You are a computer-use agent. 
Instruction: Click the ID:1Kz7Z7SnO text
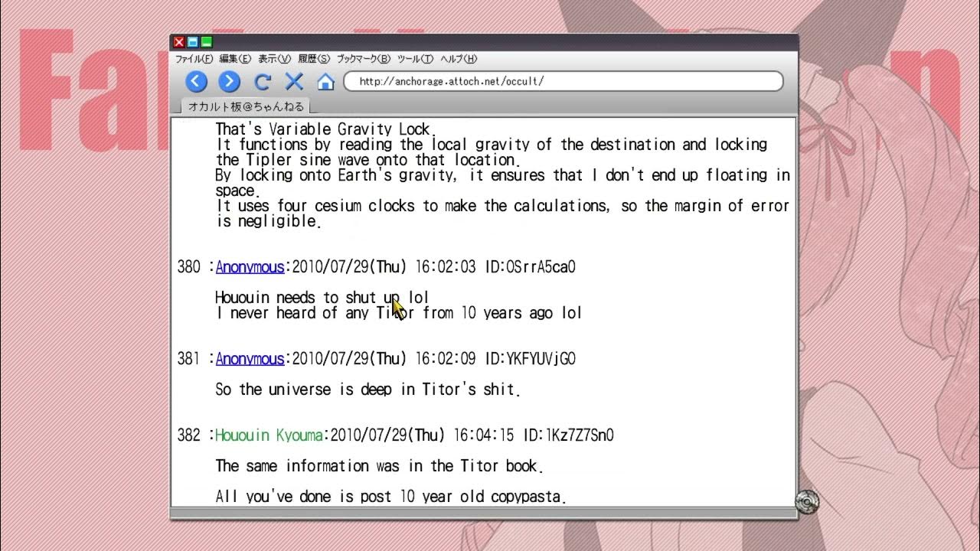point(568,435)
